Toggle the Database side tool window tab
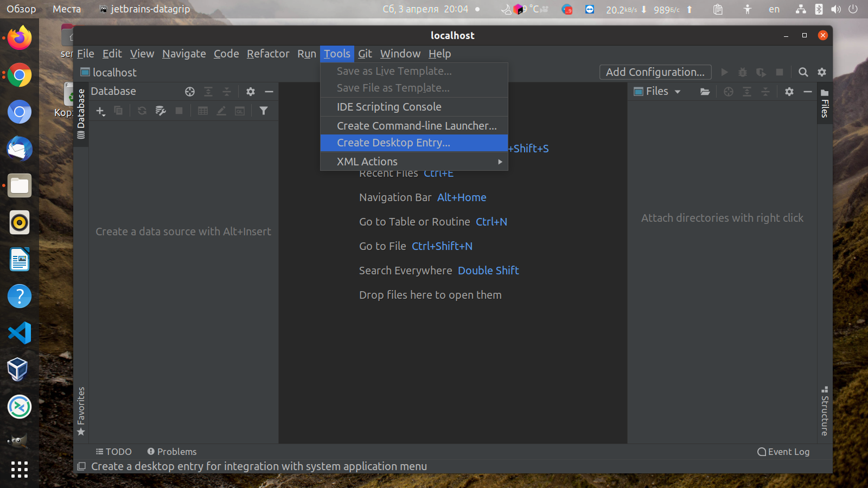 coord(81,113)
